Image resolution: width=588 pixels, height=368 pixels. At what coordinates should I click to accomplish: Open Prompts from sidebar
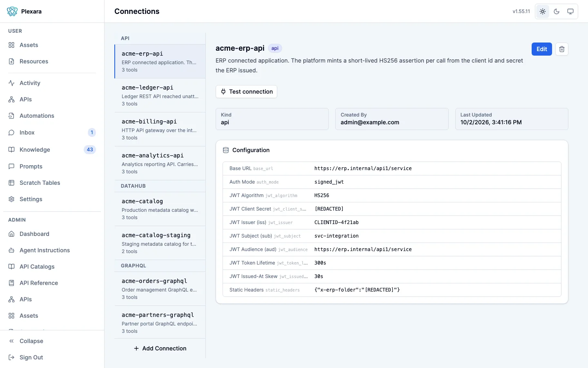[x=52, y=166]
